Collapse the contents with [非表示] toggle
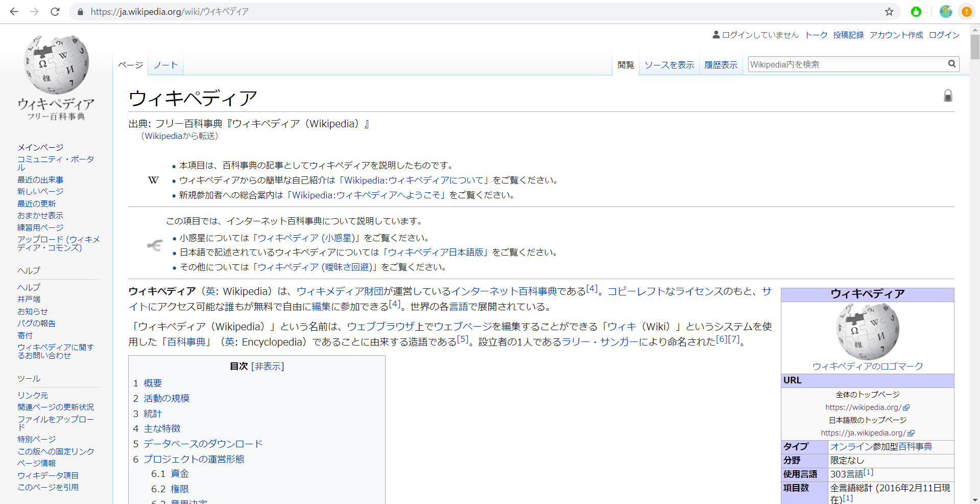980x504 pixels. point(268,366)
